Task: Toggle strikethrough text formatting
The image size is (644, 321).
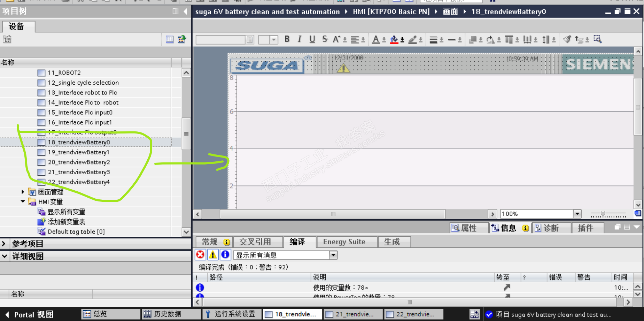Action: [325, 39]
